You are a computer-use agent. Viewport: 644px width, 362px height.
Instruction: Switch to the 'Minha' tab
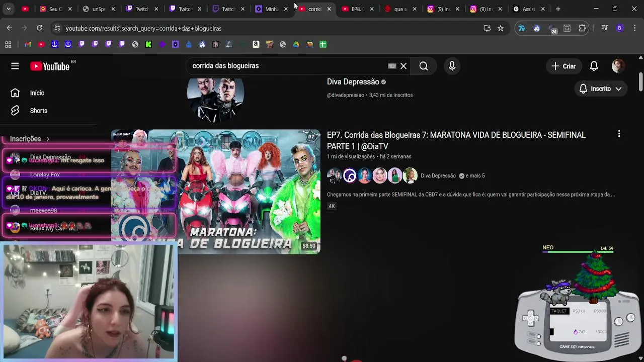[x=272, y=9]
